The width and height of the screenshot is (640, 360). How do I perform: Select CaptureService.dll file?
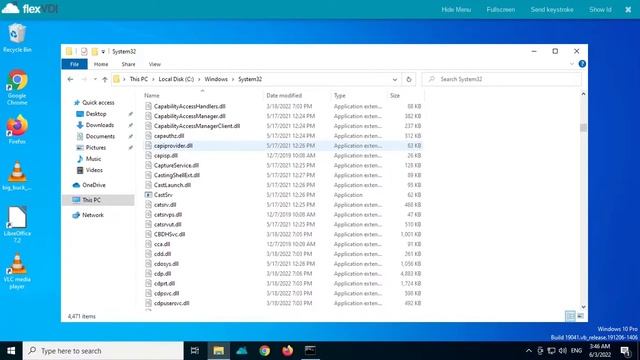point(176,165)
